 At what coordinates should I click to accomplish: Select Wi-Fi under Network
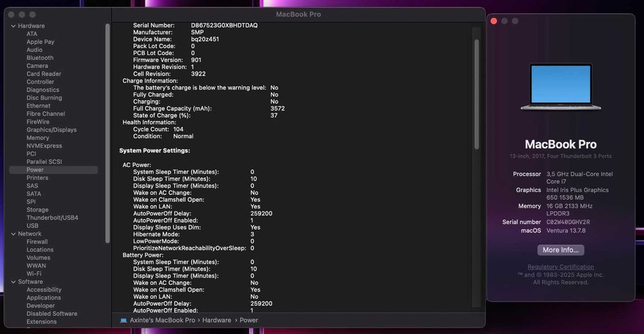coord(33,274)
